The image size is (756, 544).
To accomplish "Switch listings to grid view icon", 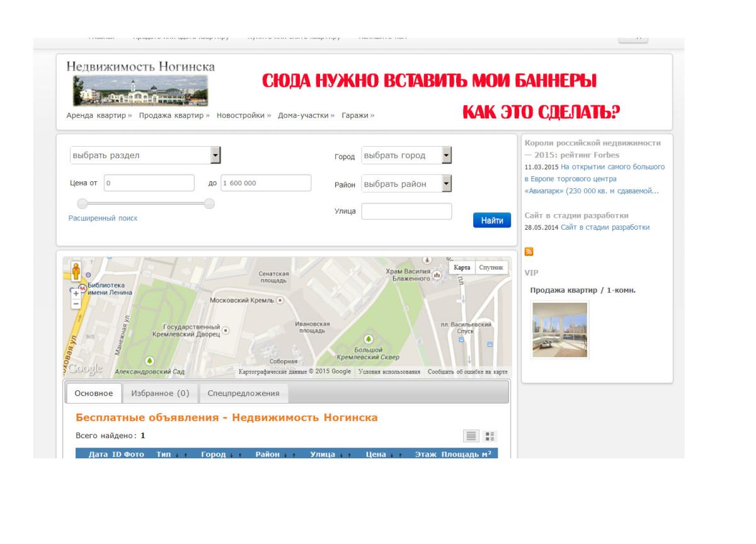I will [491, 436].
